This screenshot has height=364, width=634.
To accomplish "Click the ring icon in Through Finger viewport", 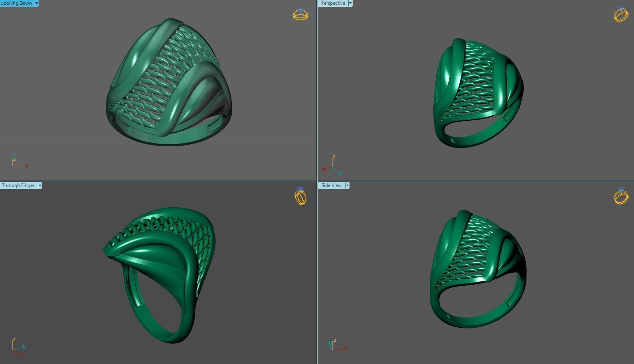I will pyautogui.click(x=301, y=196).
